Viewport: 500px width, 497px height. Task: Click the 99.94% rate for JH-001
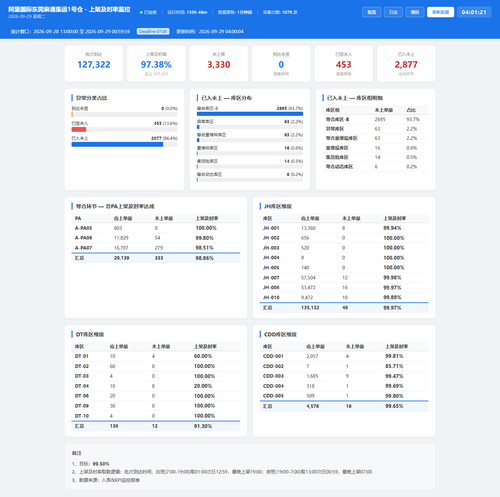(x=392, y=228)
